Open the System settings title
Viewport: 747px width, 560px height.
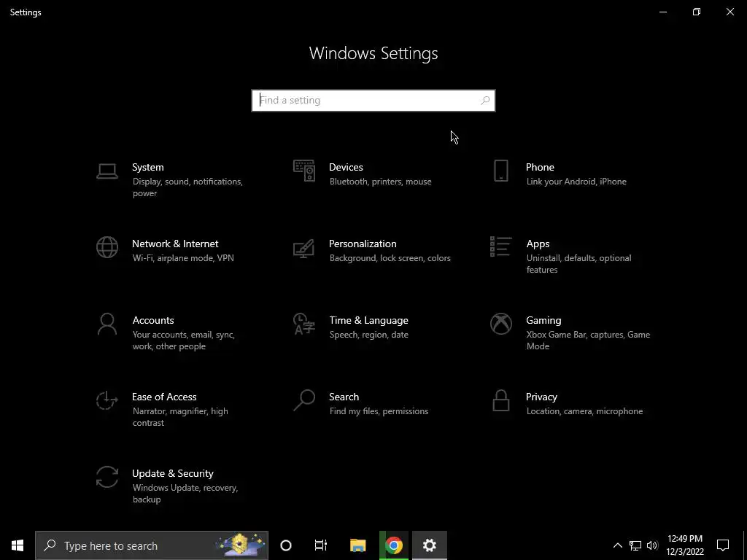(147, 167)
